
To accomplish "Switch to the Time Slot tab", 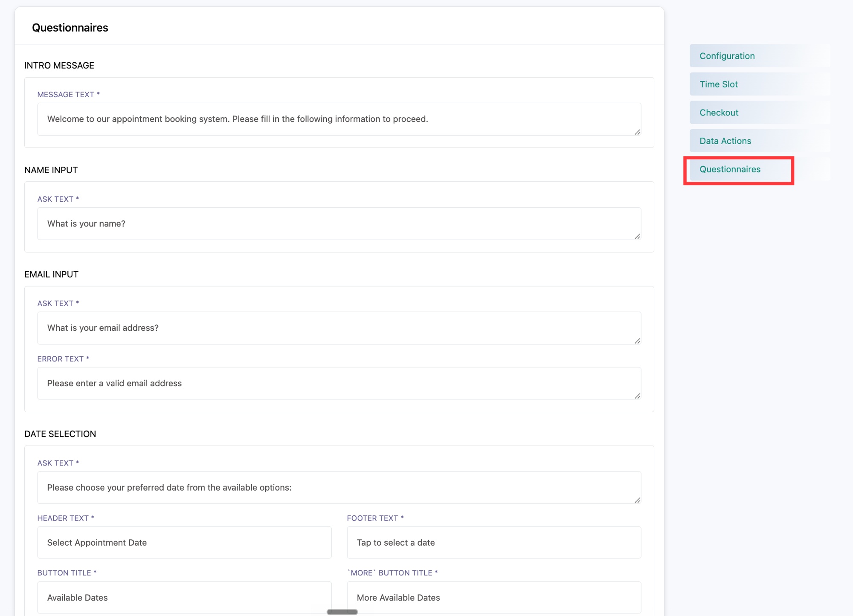I will [x=760, y=84].
